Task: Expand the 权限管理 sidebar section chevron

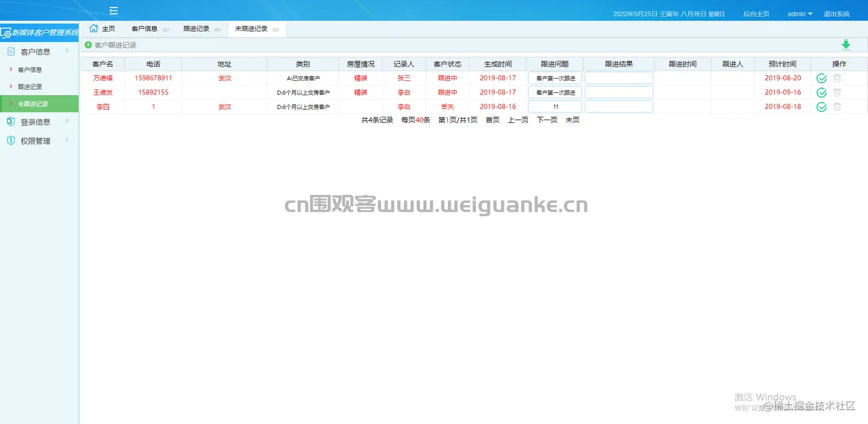Action: pyautogui.click(x=67, y=140)
